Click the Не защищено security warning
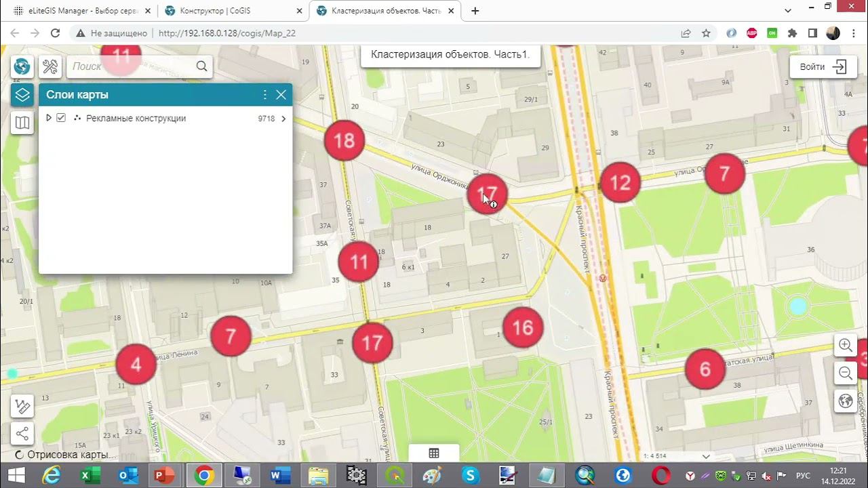The width and height of the screenshot is (868, 488). point(110,33)
